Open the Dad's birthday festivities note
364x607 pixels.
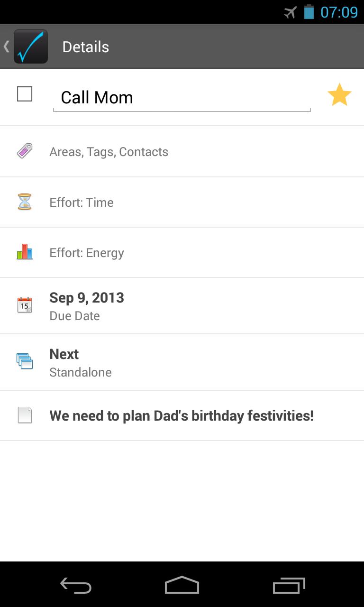coord(182,416)
